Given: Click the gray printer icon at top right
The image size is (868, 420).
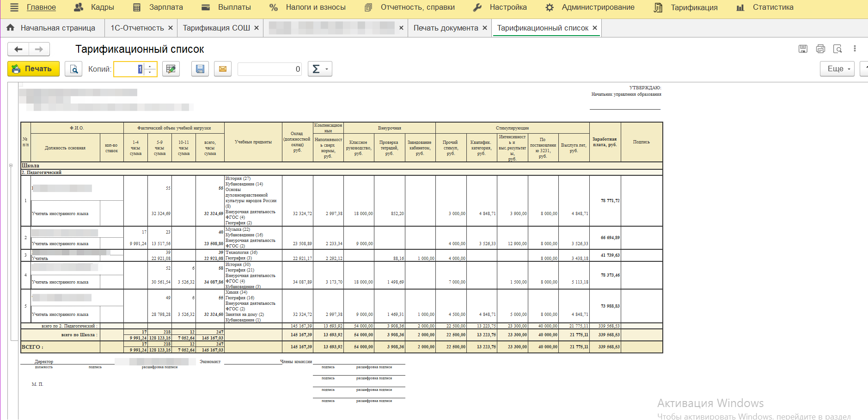Looking at the screenshot, I should pyautogui.click(x=820, y=49).
